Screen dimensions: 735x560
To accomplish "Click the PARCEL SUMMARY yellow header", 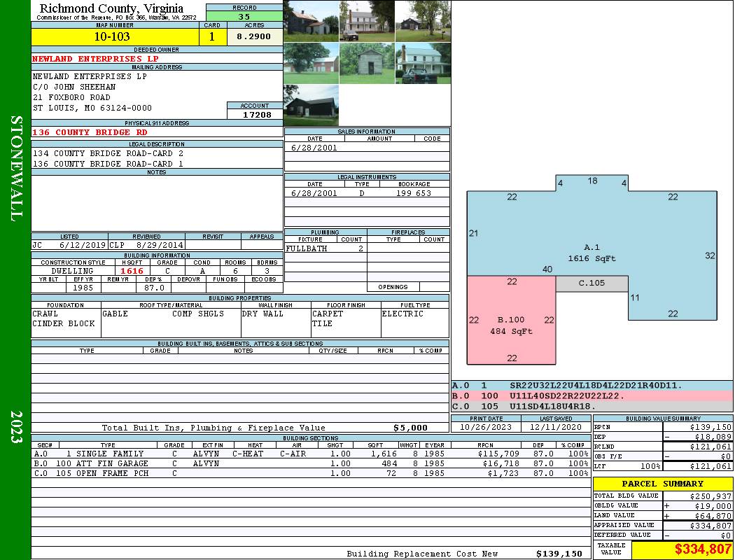I will coord(663,484).
